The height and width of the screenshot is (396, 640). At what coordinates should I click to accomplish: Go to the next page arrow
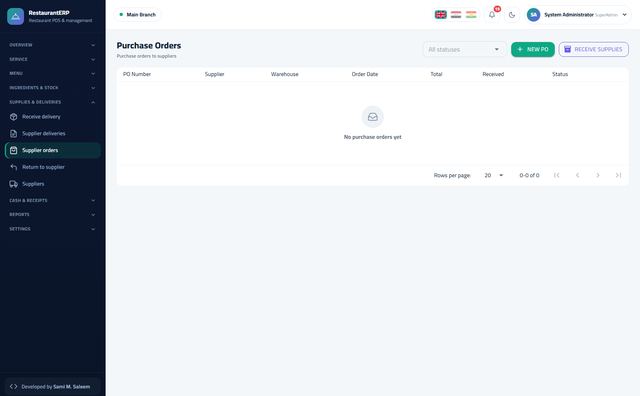[598, 175]
